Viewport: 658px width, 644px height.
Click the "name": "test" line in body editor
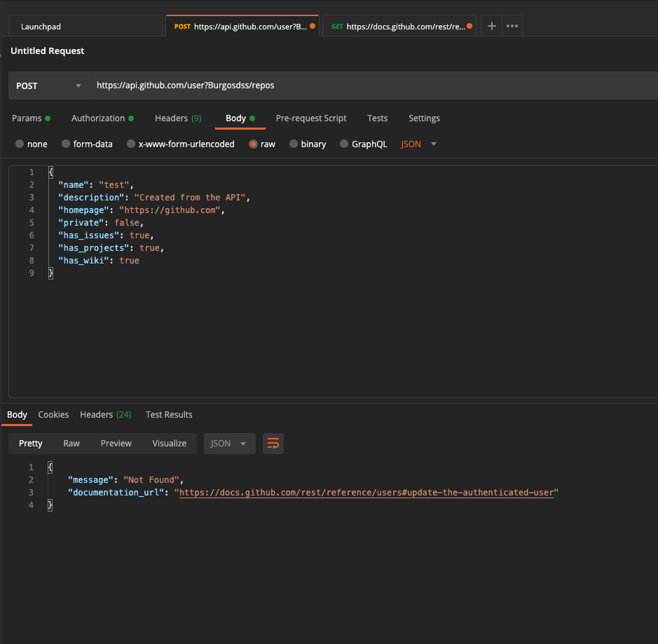tap(96, 185)
